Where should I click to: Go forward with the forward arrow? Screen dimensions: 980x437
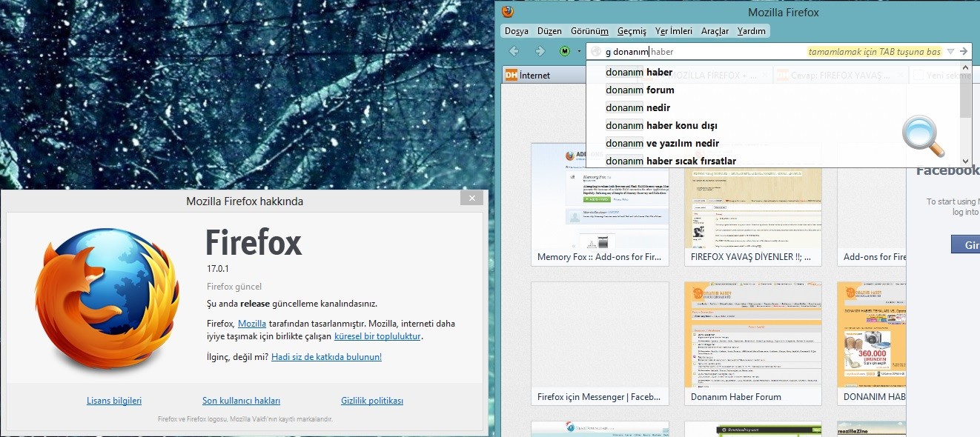(540, 51)
